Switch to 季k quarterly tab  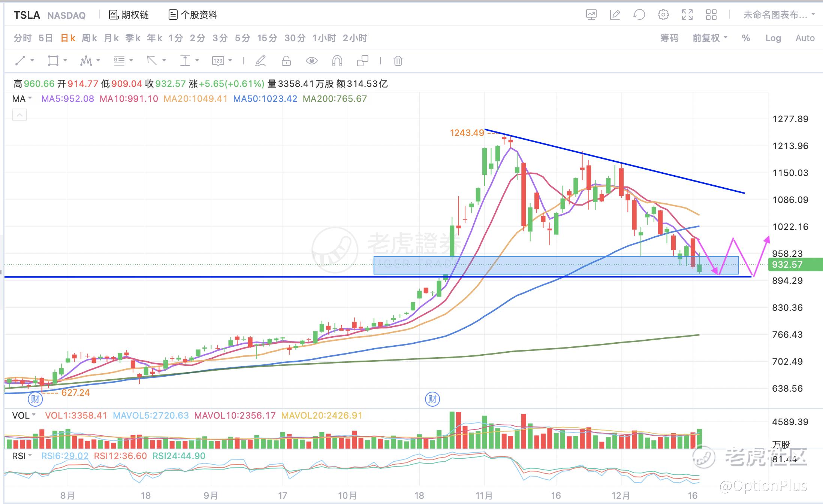point(133,38)
